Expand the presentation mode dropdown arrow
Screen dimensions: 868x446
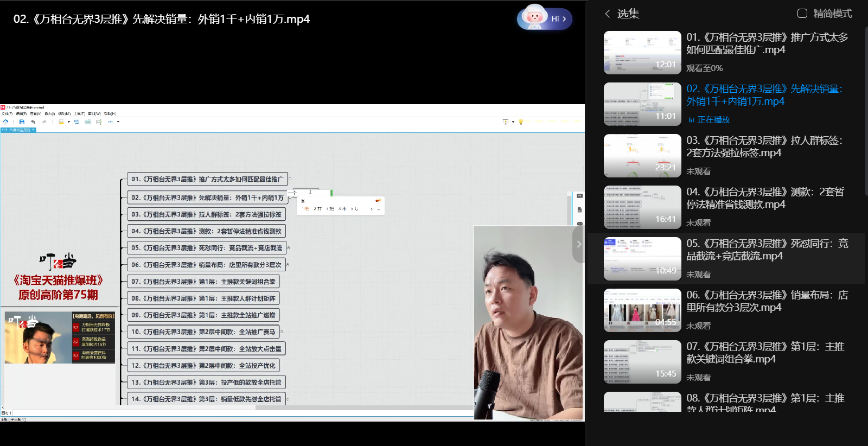click(513, 122)
